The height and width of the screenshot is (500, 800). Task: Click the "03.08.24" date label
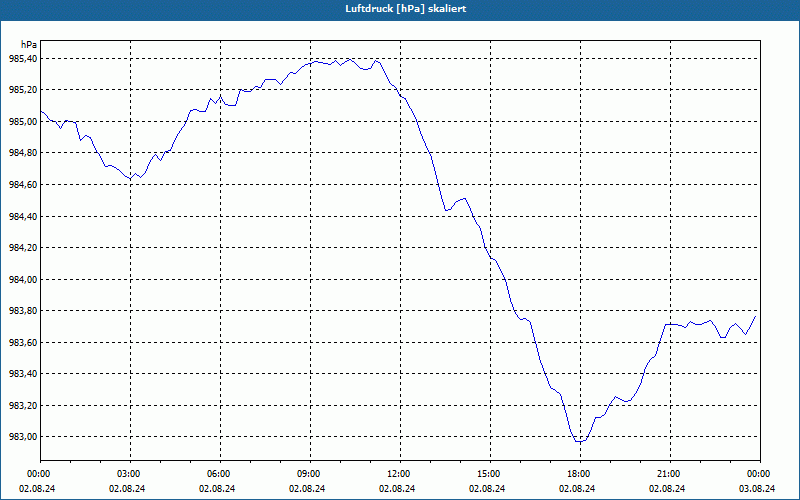coord(757,488)
